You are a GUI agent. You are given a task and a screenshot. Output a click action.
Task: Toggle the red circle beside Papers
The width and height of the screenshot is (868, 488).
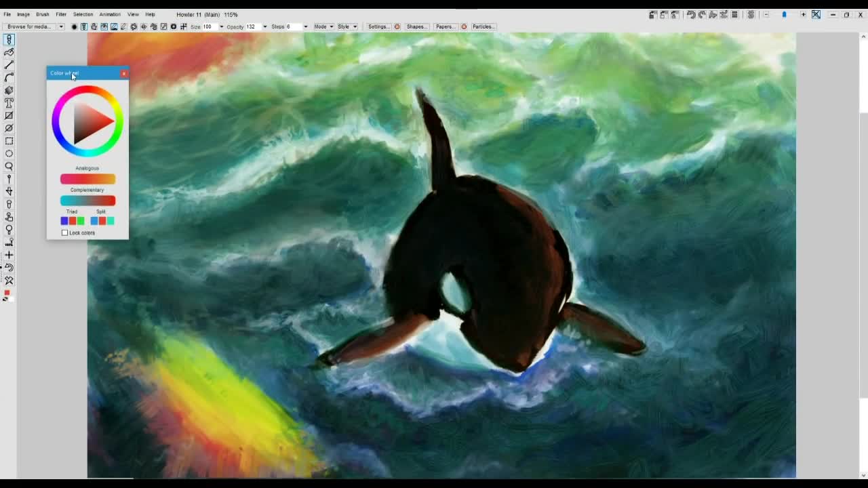464,26
